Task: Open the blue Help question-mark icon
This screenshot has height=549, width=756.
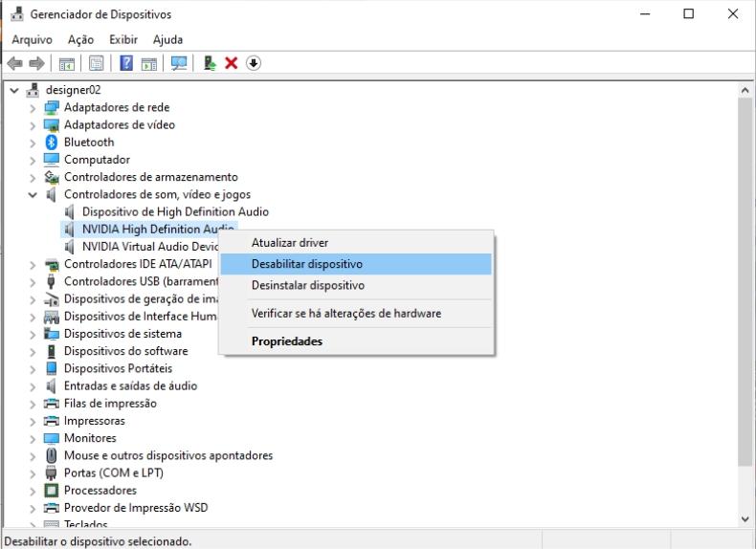Action: (126, 63)
